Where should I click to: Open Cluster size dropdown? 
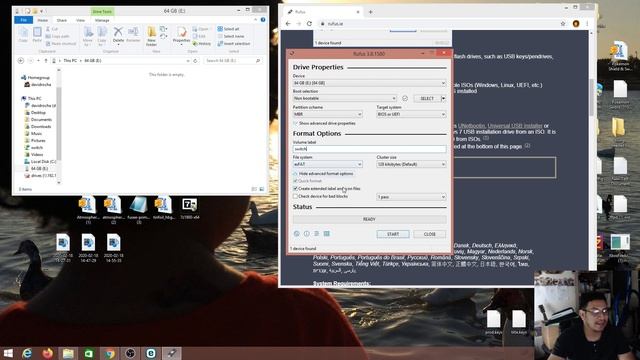click(x=411, y=164)
